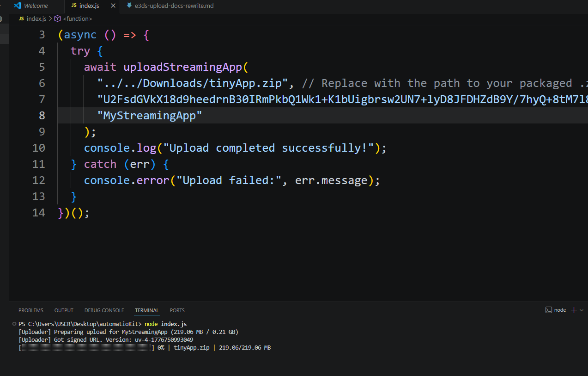Expand the <function> breadcrumb symbol list
The width and height of the screenshot is (588, 376).
77,19
